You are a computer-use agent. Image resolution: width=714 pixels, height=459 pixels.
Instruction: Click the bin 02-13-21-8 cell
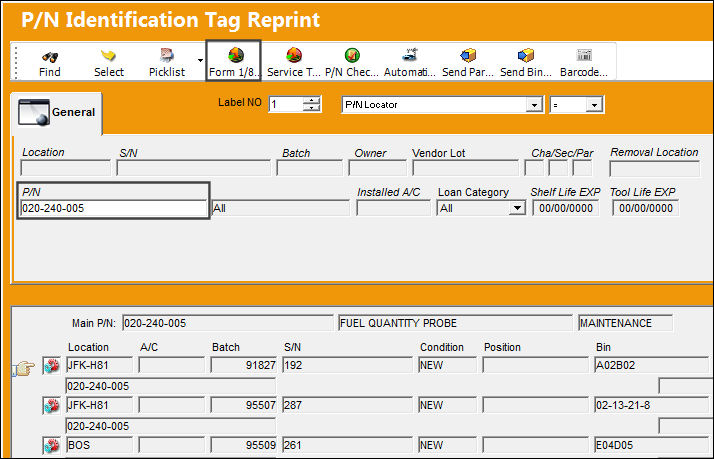(x=651, y=405)
